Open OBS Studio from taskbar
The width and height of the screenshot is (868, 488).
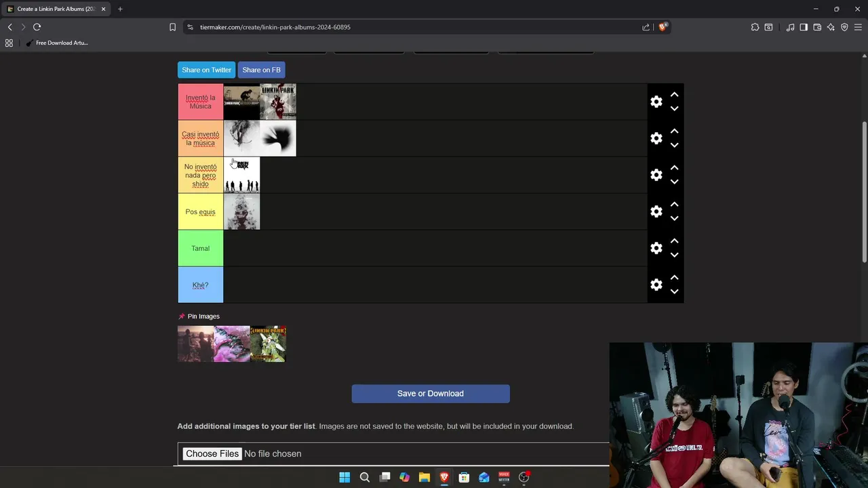point(524,477)
